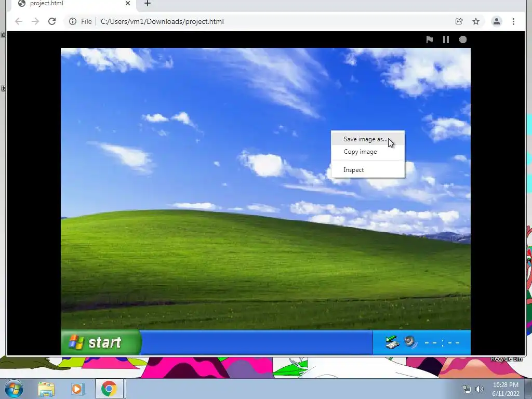This screenshot has width=532, height=399.
Task: Reload the page
Action: 52,21
